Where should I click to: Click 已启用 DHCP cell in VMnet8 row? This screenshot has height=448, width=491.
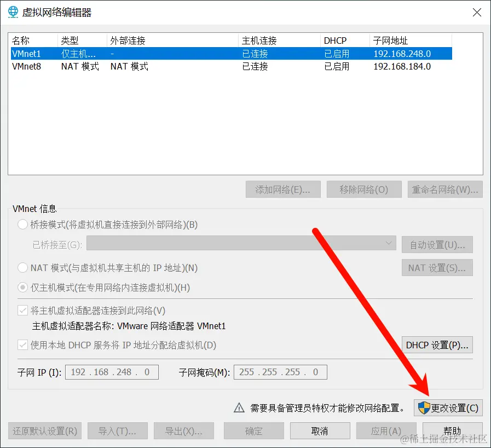click(337, 66)
